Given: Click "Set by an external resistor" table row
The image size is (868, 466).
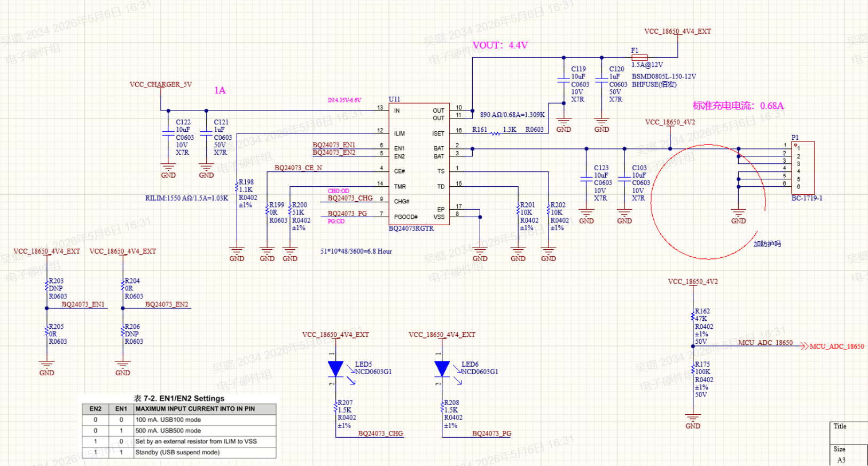Looking at the screenshot, I should [x=179, y=441].
